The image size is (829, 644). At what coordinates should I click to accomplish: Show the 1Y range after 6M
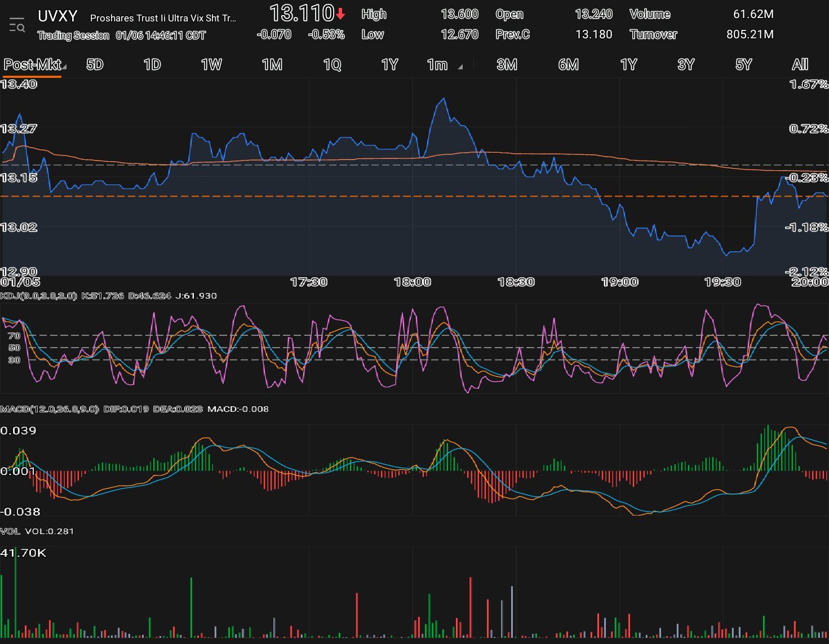(628, 64)
